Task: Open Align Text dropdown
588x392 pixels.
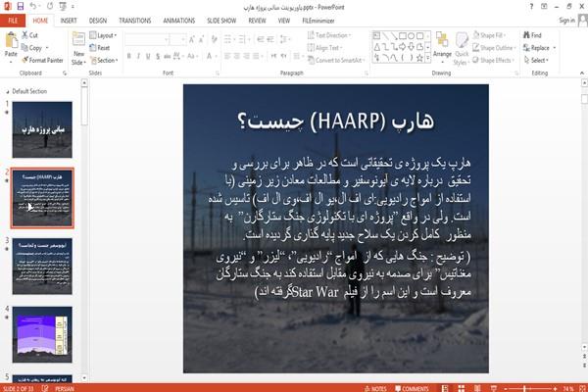Action: tap(324, 48)
